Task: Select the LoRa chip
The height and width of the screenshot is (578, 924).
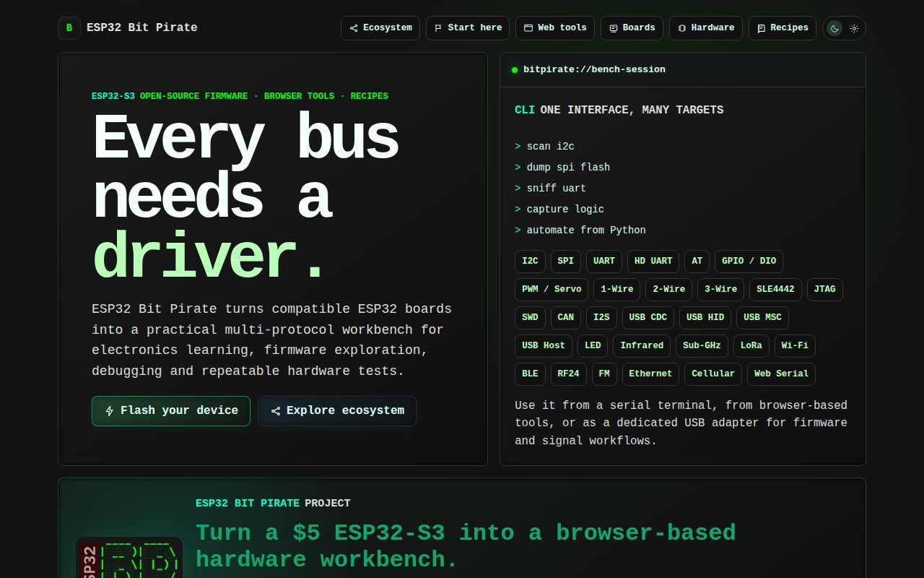Action: (751, 346)
